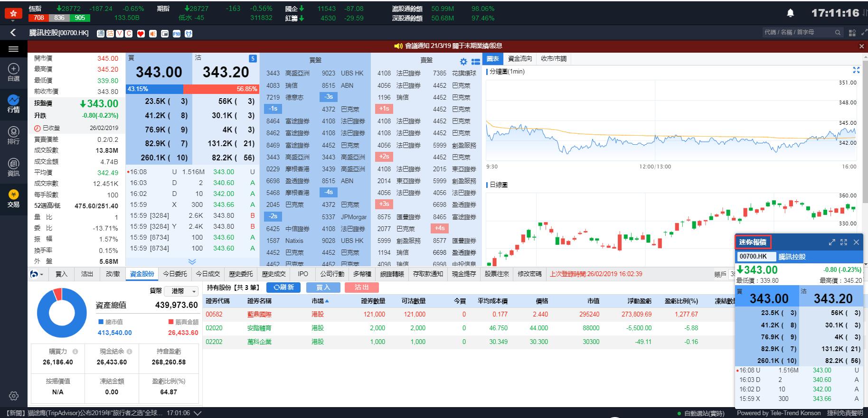
Task: Select holding row 02020 安踏體育
Action: [x=468, y=328]
